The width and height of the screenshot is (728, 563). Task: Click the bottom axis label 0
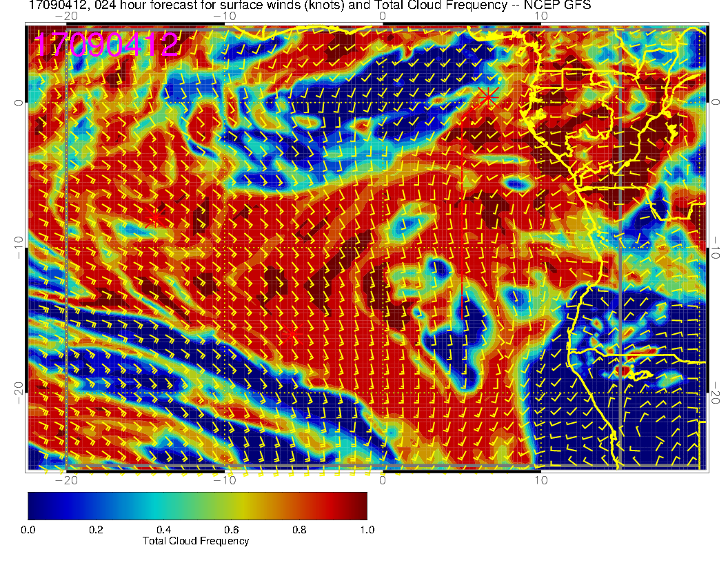point(383,480)
